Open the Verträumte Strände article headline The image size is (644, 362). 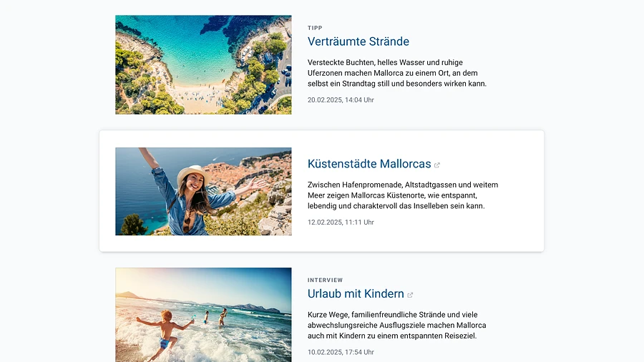[358, 41]
